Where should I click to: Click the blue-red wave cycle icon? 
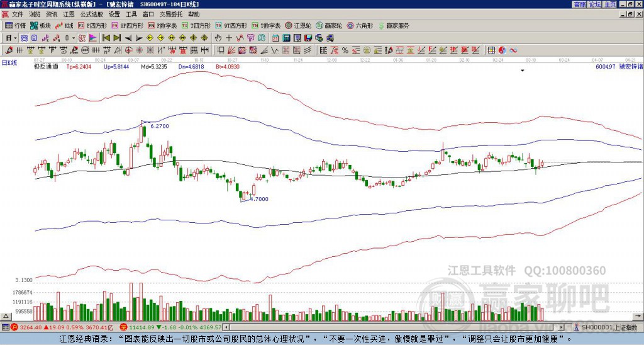coord(513,50)
